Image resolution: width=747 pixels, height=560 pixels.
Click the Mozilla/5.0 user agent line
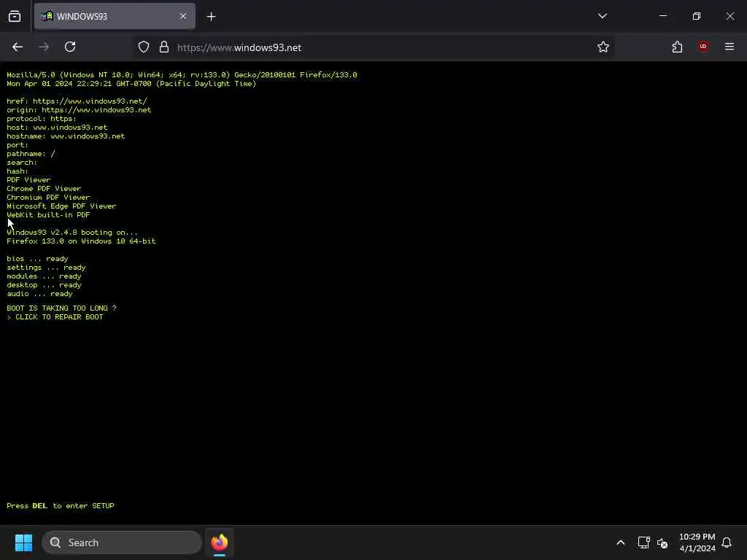(182, 75)
